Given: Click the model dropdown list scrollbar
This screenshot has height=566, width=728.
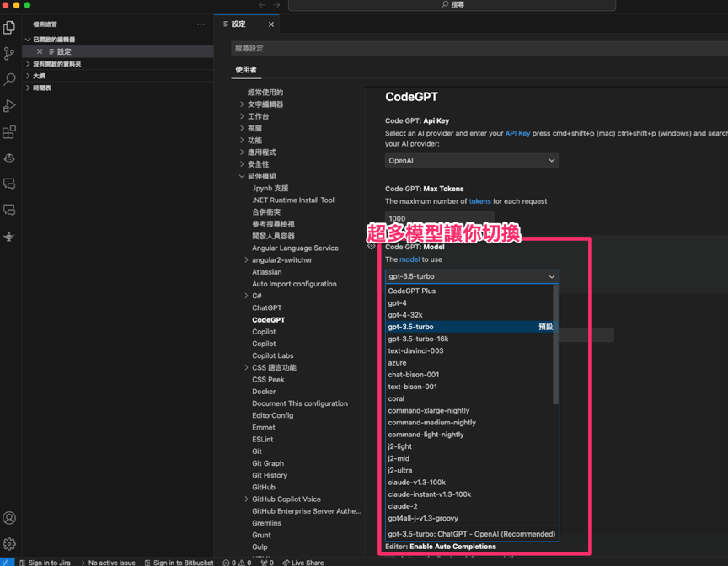Looking at the screenshot, I should pos(555,344).
